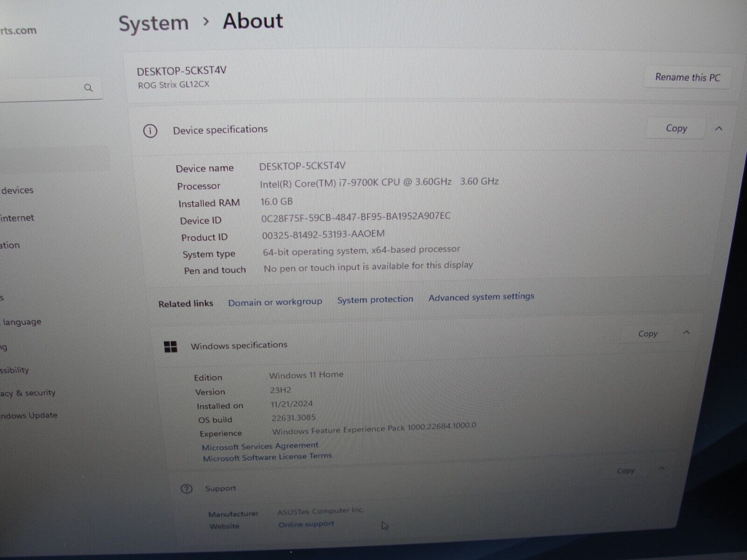Click the About page title
747x560 pixels.
[x=253, y=21]
